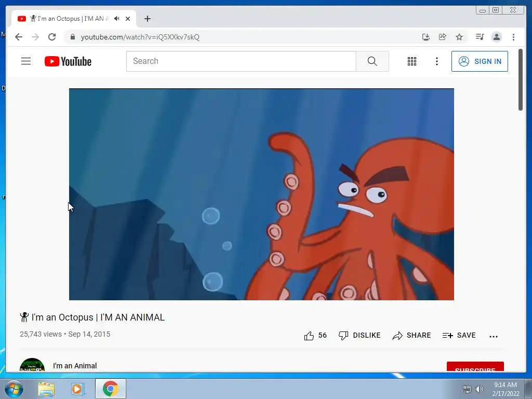Mute the tab via speaker icon

click(x=117, y=19)
